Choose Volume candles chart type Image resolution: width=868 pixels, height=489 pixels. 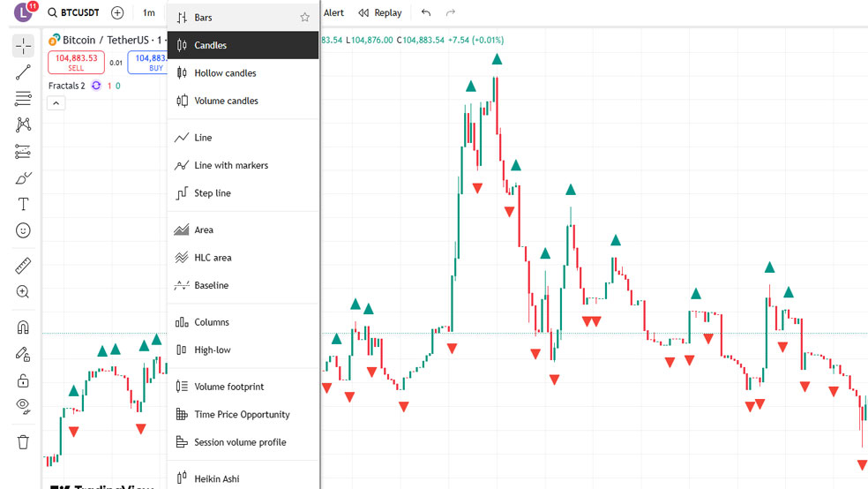tap(243, 101)
